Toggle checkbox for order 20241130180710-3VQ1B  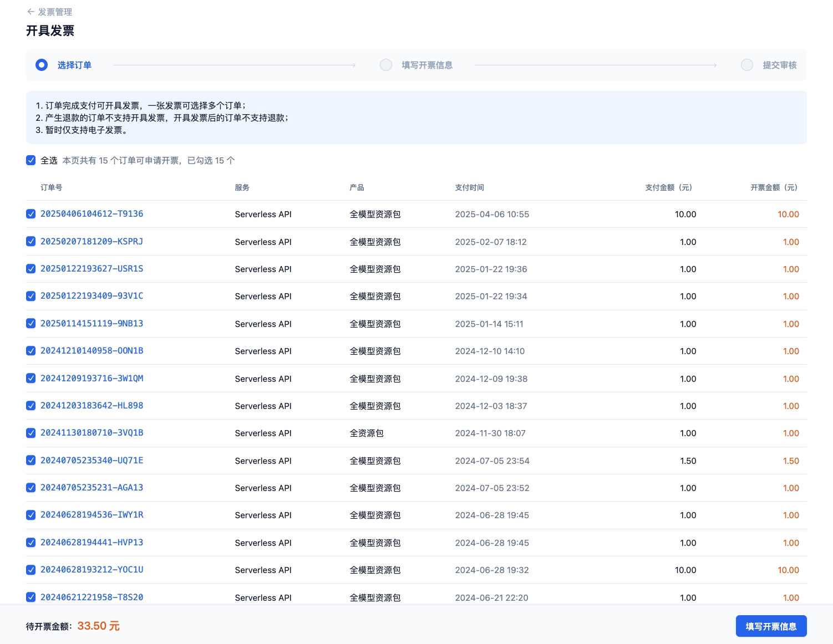point(31,433)
